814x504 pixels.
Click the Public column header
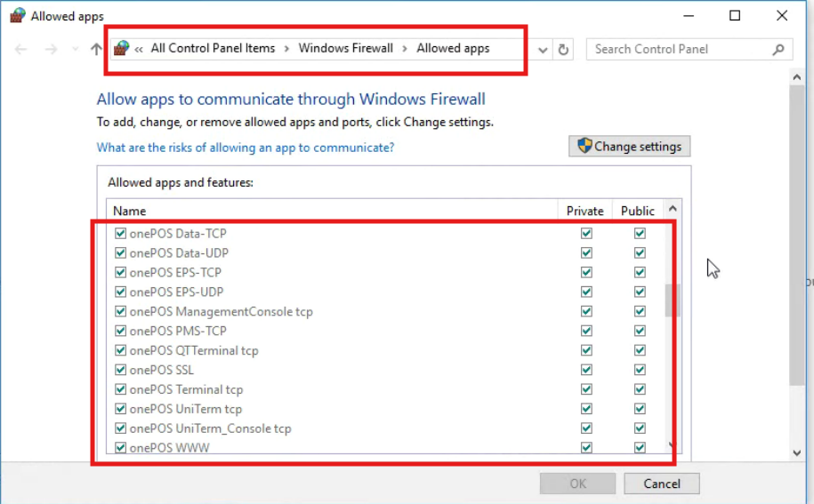tap(638, 211)
